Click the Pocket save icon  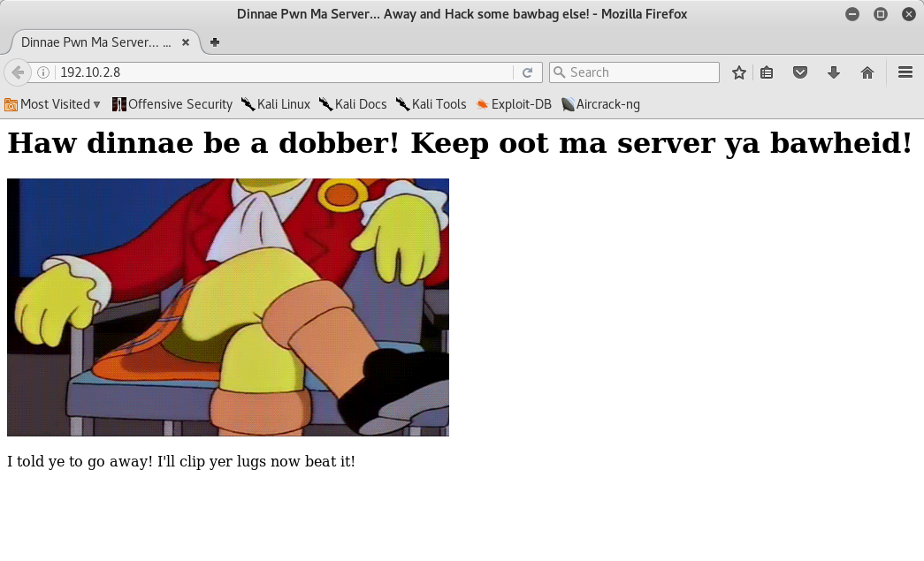(800, 72)
